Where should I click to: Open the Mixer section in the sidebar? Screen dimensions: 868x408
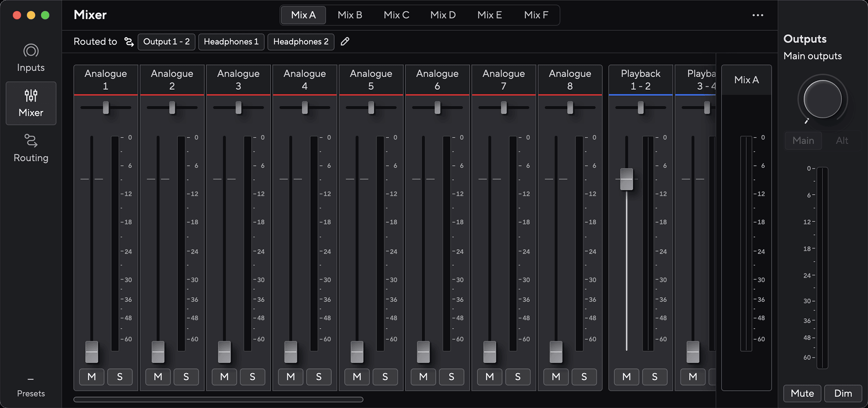(31, 103)
